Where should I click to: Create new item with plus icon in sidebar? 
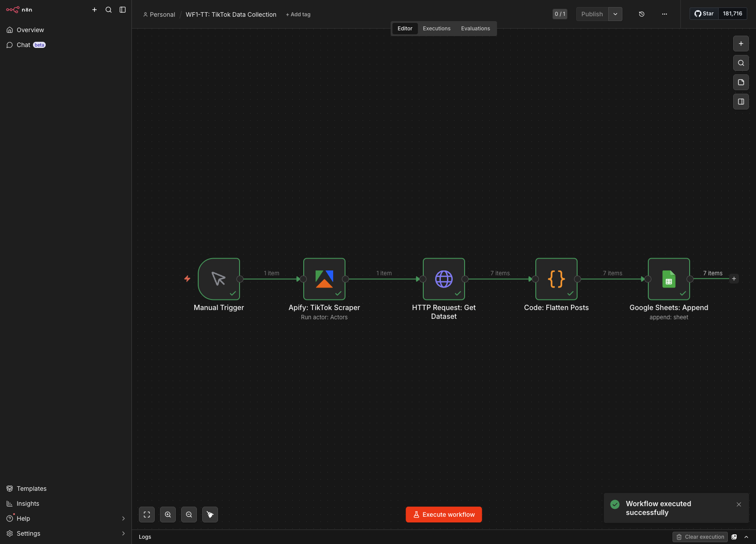point(94,10)
